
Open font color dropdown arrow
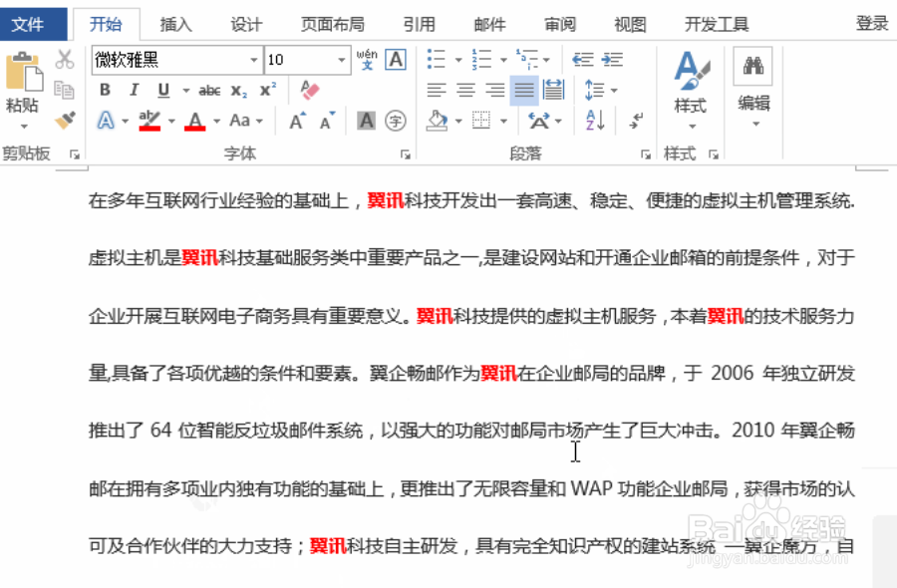click(x=216, y=122)
